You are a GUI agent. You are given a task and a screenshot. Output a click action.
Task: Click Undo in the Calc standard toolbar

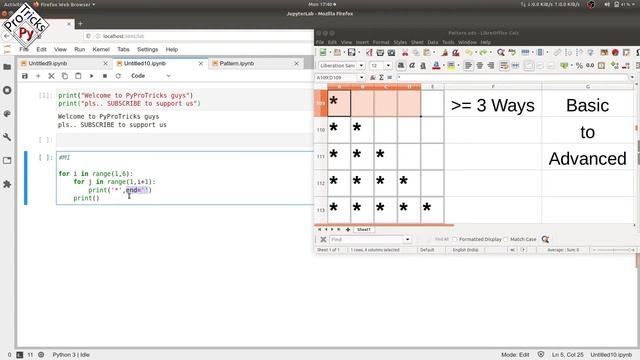tap(469, 52)
